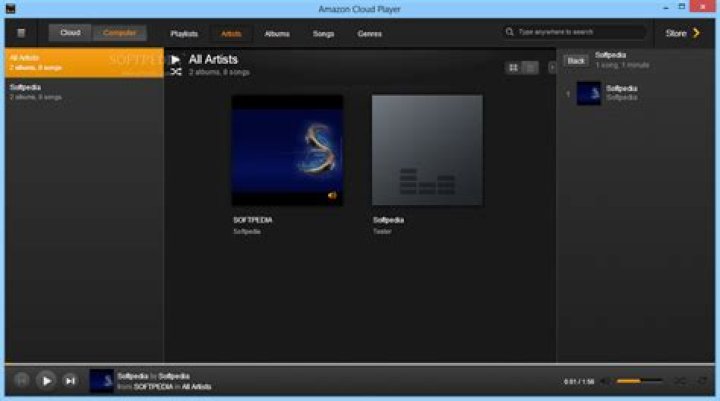720x401 pixels.
Task: Click now playing album art in player bar
Action: pos(101,381)
